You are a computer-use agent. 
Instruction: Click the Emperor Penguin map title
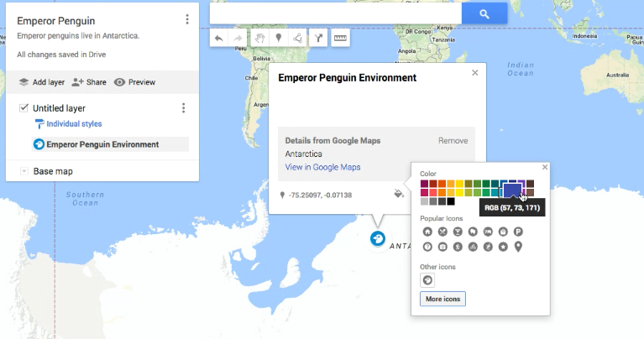click(x=56, y=21)
